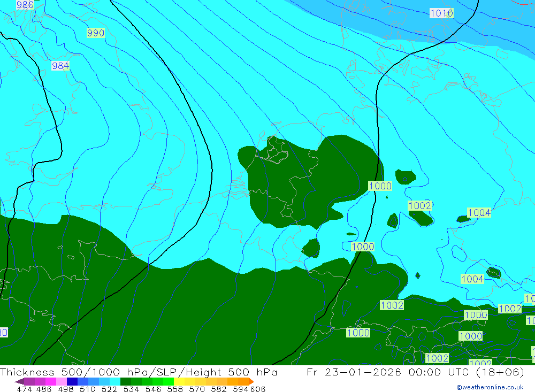This screenshot has width=535, height=392.
Task: Click the 1004 label beside the 1002 label
Action: click(479, 213)
